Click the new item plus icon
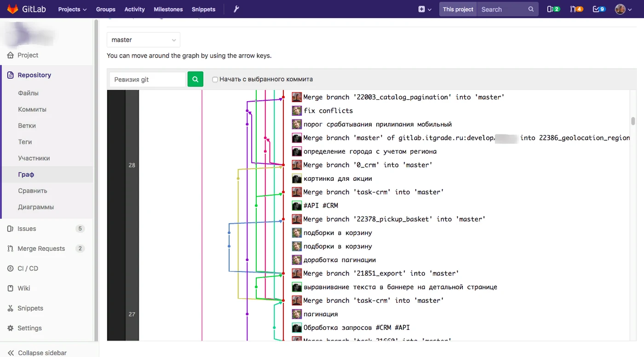 pyautogui.click(x=421, y=9)
